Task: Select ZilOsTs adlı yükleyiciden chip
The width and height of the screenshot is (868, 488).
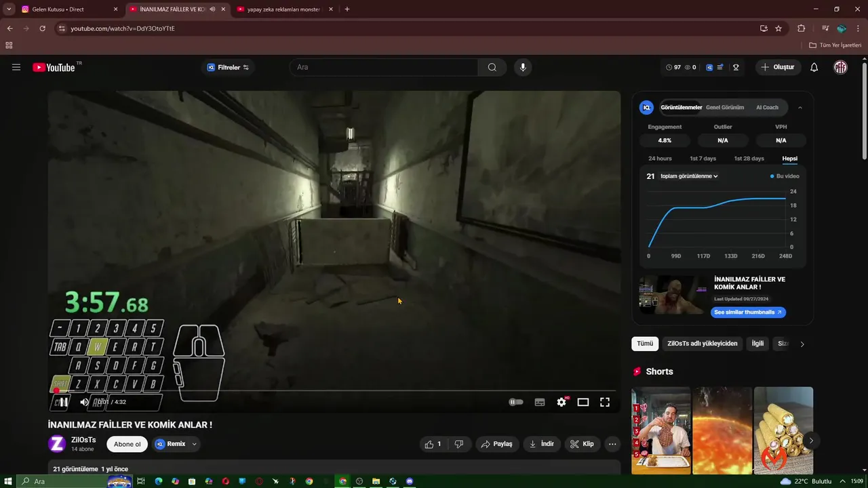Action: (x=703, y=344)
